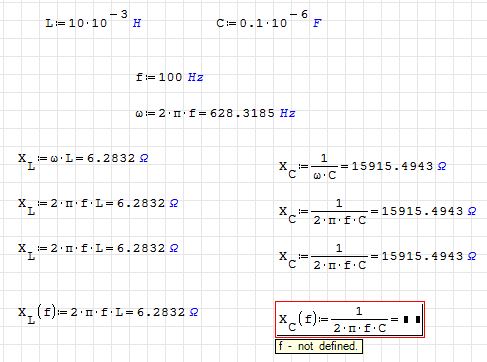487x362 pixels.
Task: Select the third X_L := 2·π·f·L equation
Action: tap(98, 251)
